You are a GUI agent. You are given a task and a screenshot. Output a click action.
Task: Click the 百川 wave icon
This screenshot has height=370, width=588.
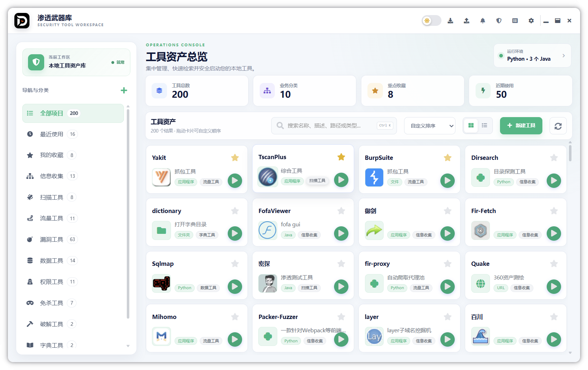click(x=481, y=336)
